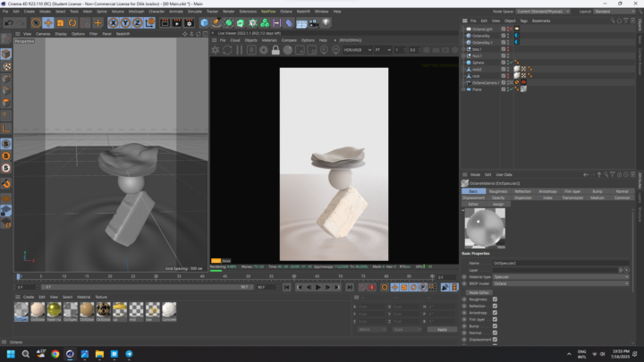Click the undo arrow in toolbar
Image resolution: width=644 pixels, height=362 pixels.
(x=9, y=23)
